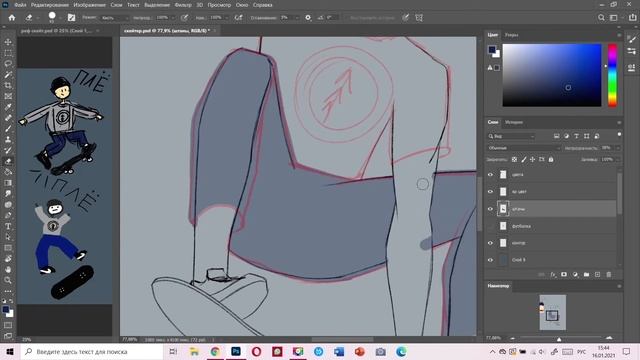Switch to the first document tab
640x360 pixels.
coord(56,31)
